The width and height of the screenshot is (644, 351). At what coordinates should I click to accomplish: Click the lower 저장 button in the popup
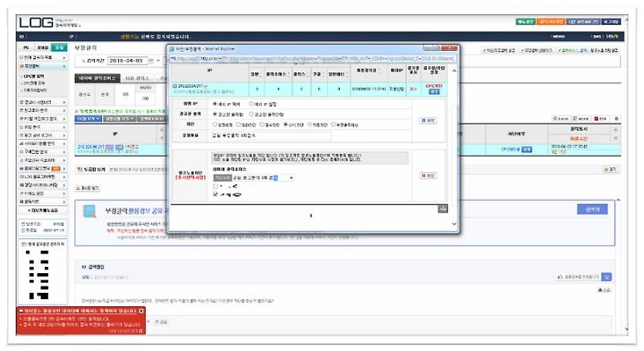coord(428,175)
